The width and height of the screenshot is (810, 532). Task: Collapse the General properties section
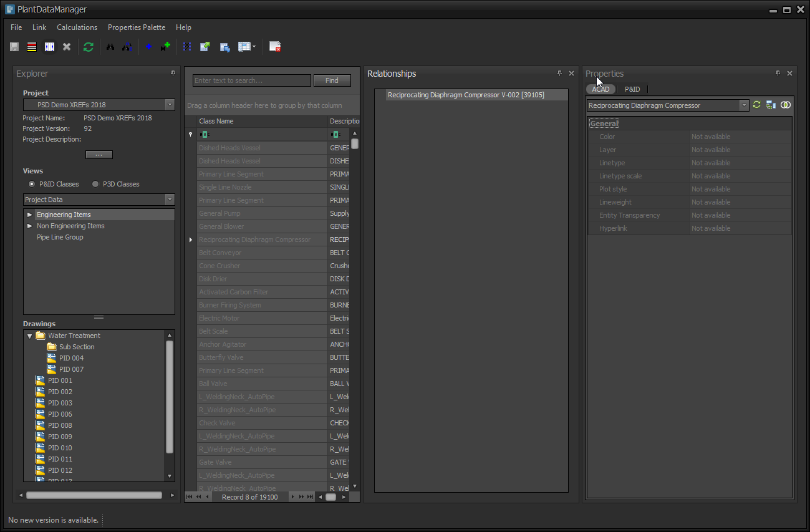coord(604,123)
